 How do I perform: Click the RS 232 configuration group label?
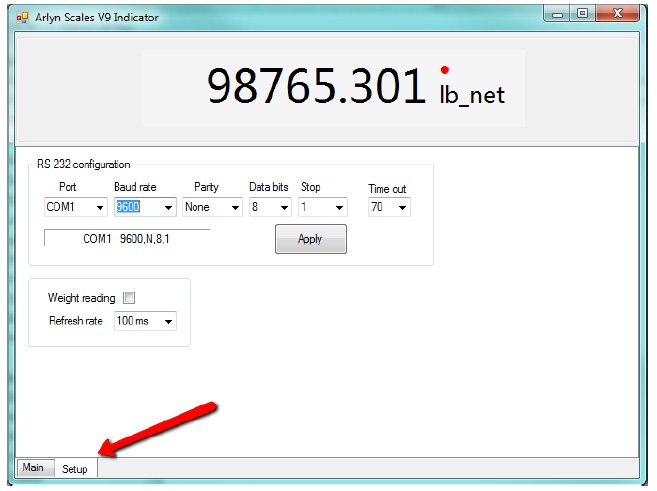coord(84,164)
